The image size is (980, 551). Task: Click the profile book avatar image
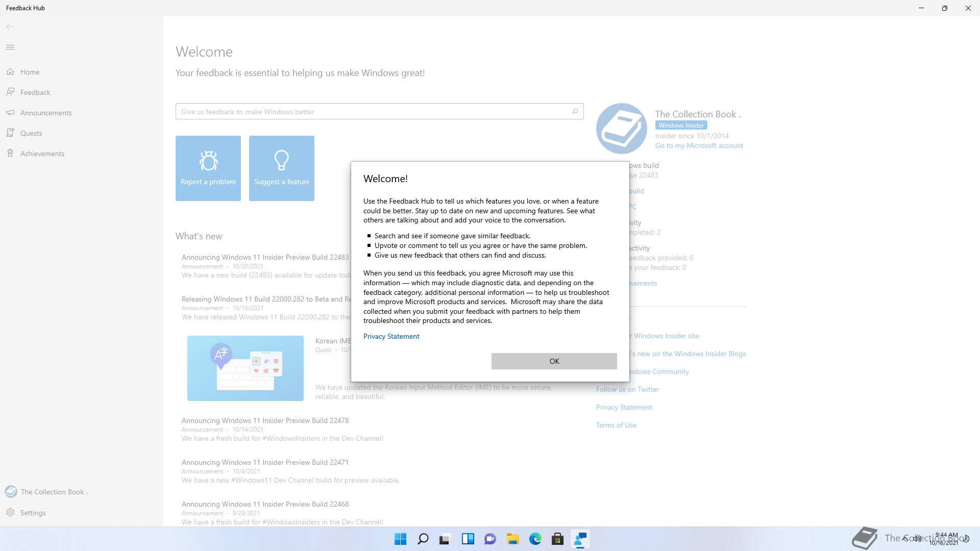[622, 129]
